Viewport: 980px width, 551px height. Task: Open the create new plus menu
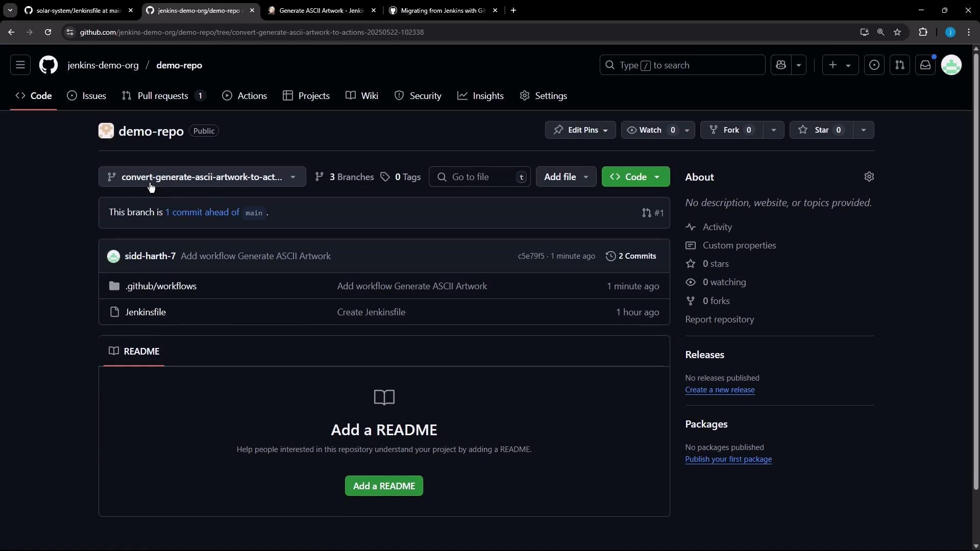click(840, 65)
